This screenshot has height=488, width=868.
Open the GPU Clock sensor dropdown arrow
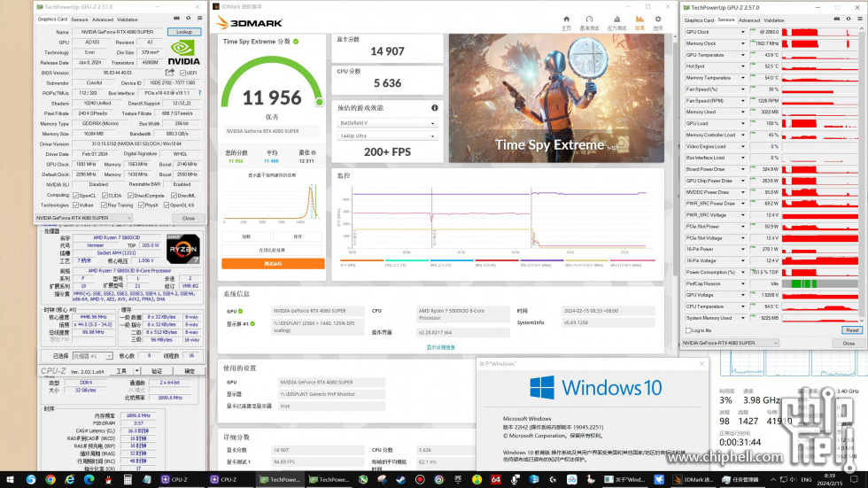pos(743,32)
